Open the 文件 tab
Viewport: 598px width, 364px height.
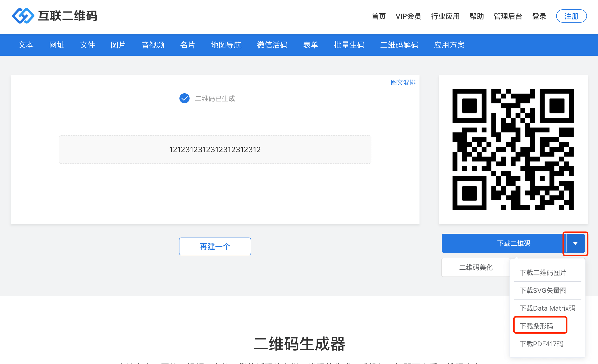click(88, 45)
